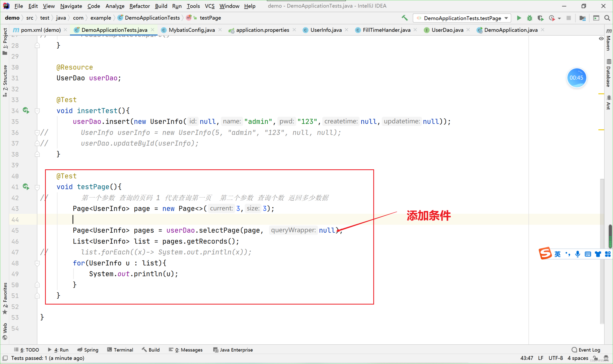Collapse insertTest method fold marker
The width and height of the screenshot is (613, 364).
[x=37, y=111]
